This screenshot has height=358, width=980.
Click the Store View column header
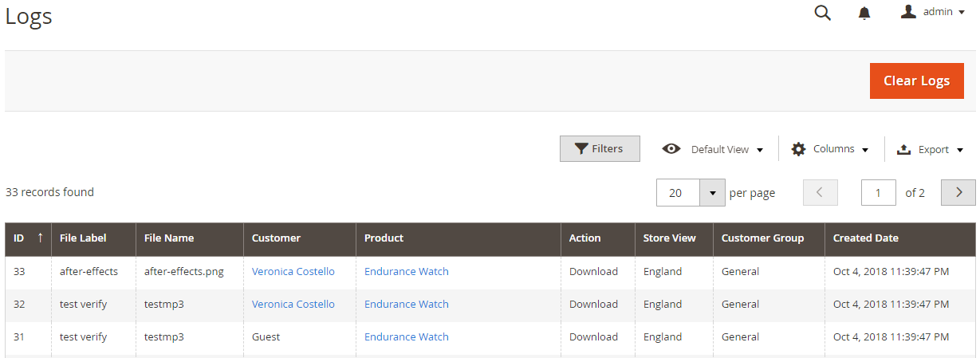(669, 238)
